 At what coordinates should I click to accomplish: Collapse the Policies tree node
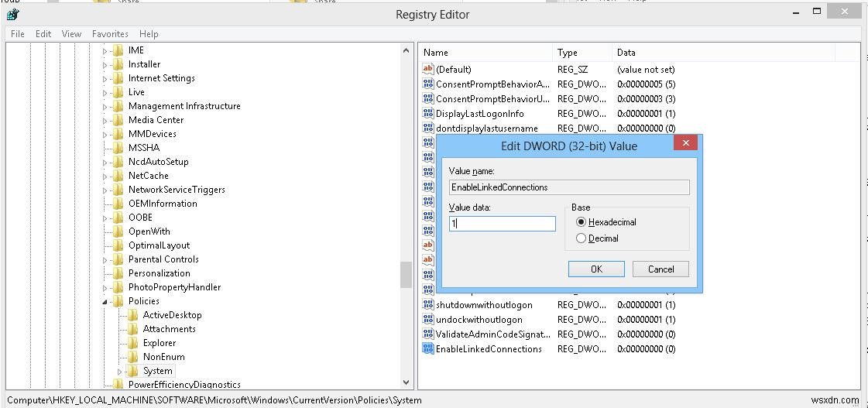(105, 302)
